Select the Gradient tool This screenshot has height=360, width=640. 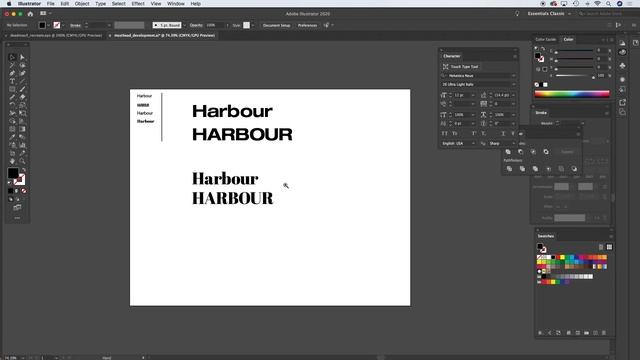[22, 129]
